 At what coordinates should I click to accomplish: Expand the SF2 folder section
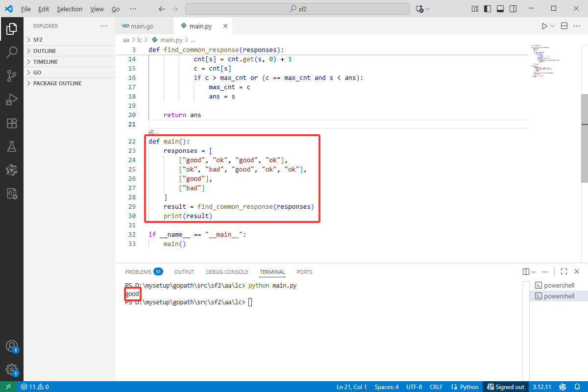pos(69,40)
